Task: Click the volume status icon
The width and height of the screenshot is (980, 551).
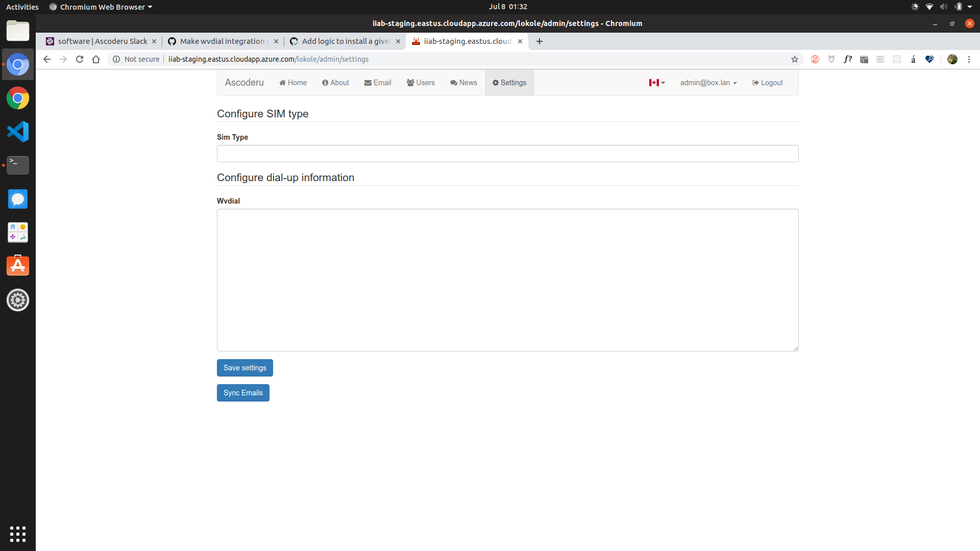Action: [944, 7]
